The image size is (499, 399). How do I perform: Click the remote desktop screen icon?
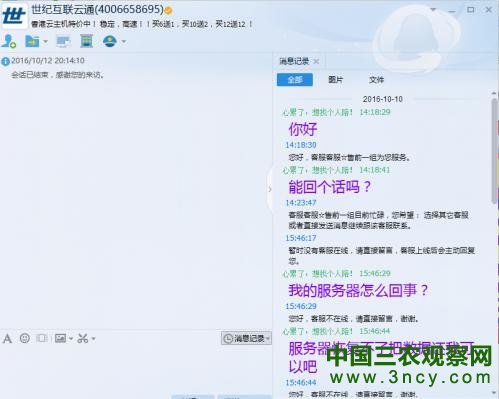(x=63, y=42)
